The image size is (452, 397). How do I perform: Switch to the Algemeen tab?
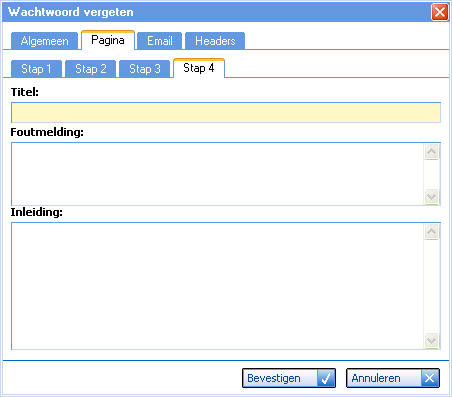[44, 41]
